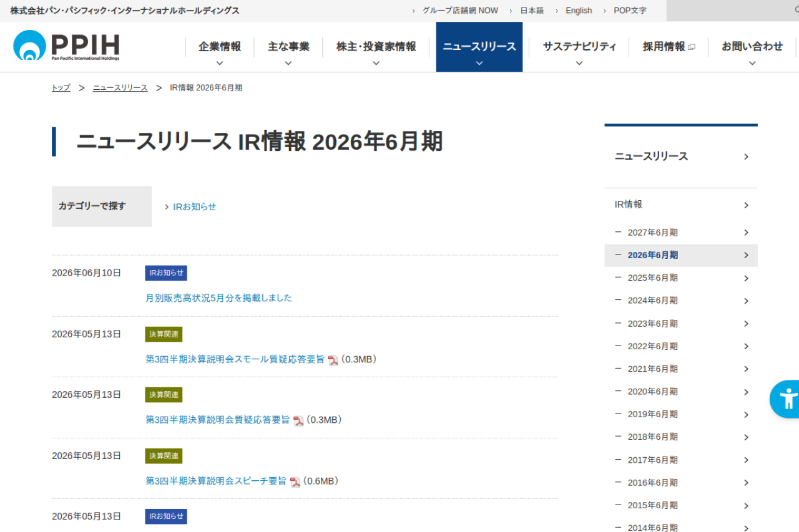Click IRお知らせ tag on 2026年06月10日 entry
The image size is (799, 532).
coord(166,273)
